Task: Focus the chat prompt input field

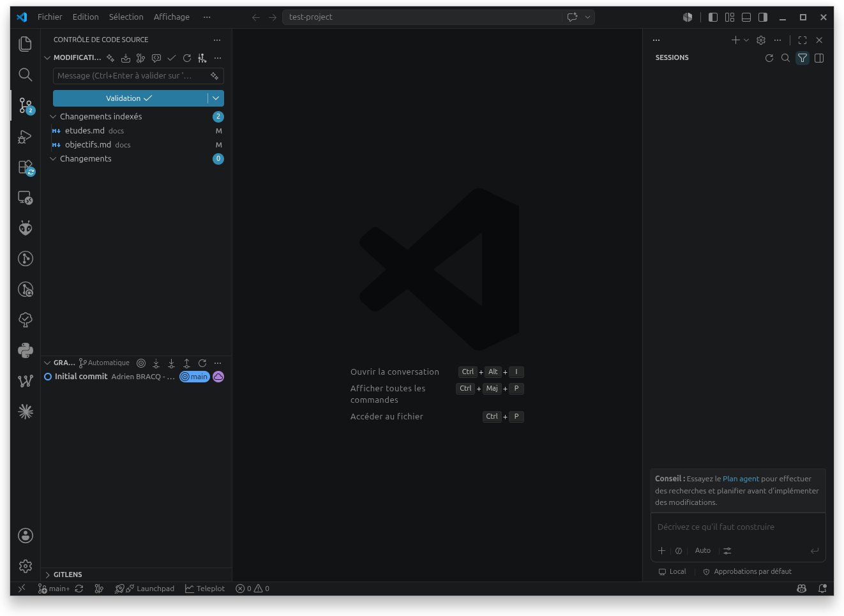Action: pyautogui.click(x=738, y=527)
